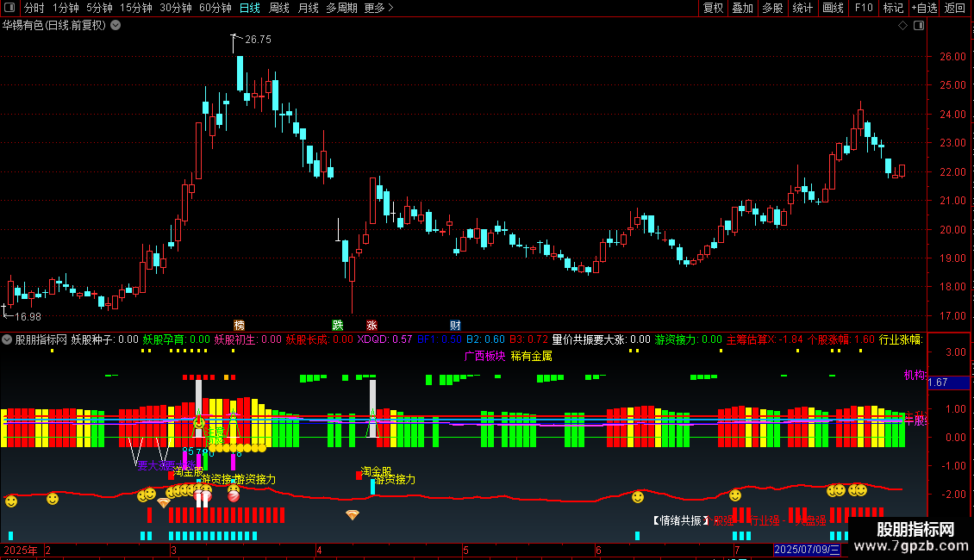Click the 复权 button
The height and width of the screenshot is (560, 974).
[x=713, y=8]
